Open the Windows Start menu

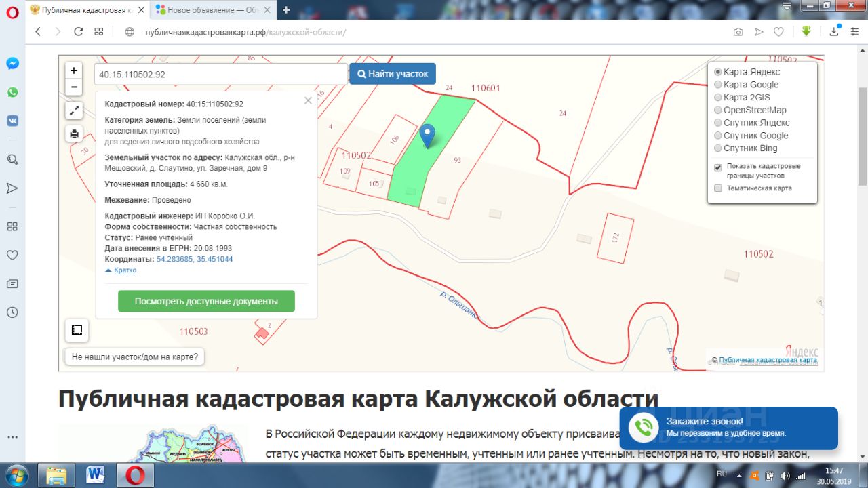(16, 475)
